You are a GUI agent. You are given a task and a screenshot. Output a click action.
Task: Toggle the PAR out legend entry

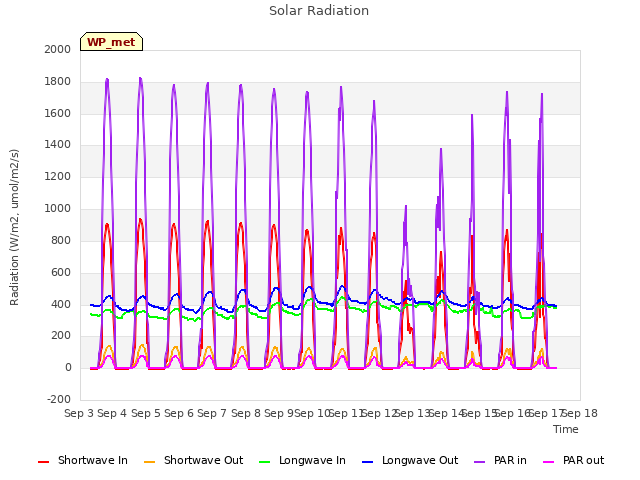click(573, 460)
